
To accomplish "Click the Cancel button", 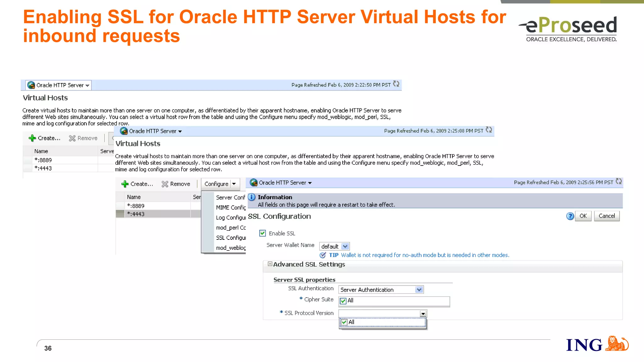I will tap(607, 216).
